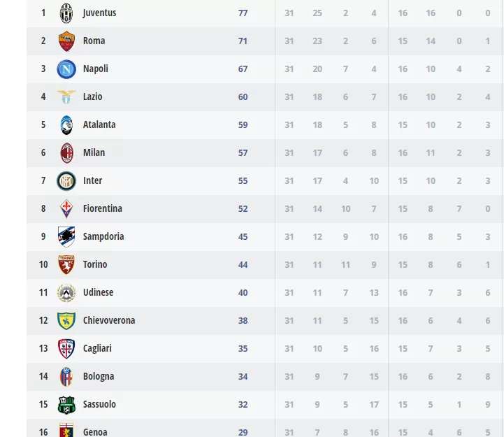Click the Udinese club crest
The width and height of the screenshot is (504, 437).
click(66, 293)
